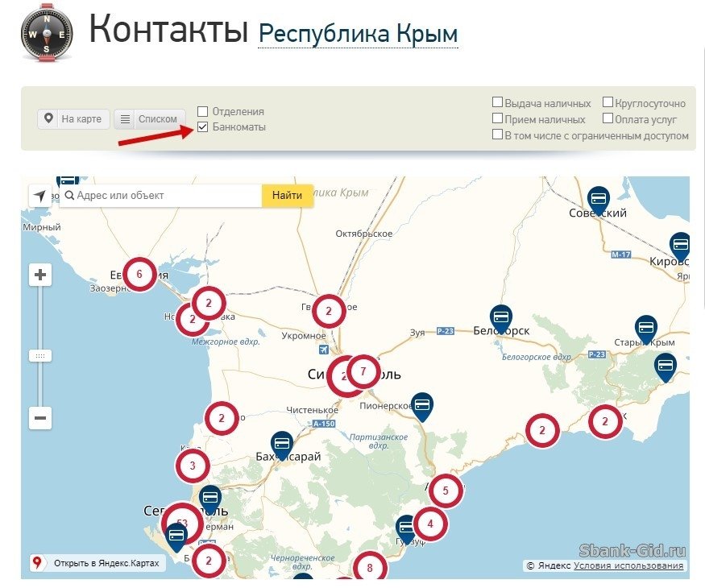The width and height of the screenshot is (705, 588).
Task: Disable the Банкоматы checkbox
Action: pyautogui.click(x=204, y=126)
